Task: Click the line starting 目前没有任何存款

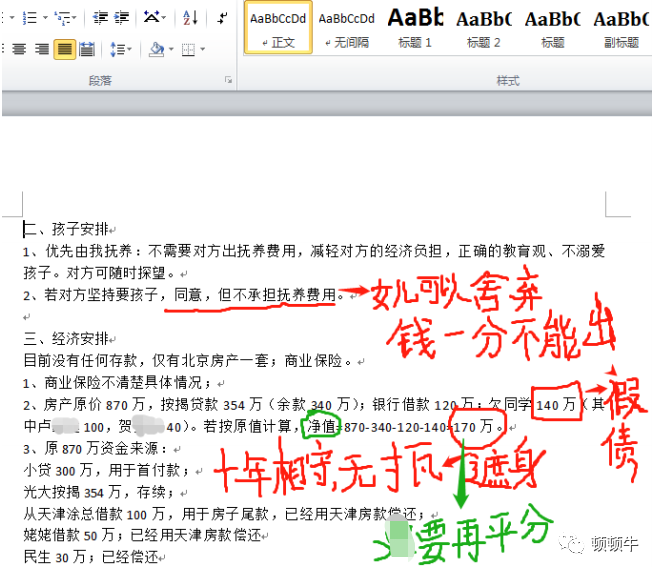Action: [x=187, y=361]
